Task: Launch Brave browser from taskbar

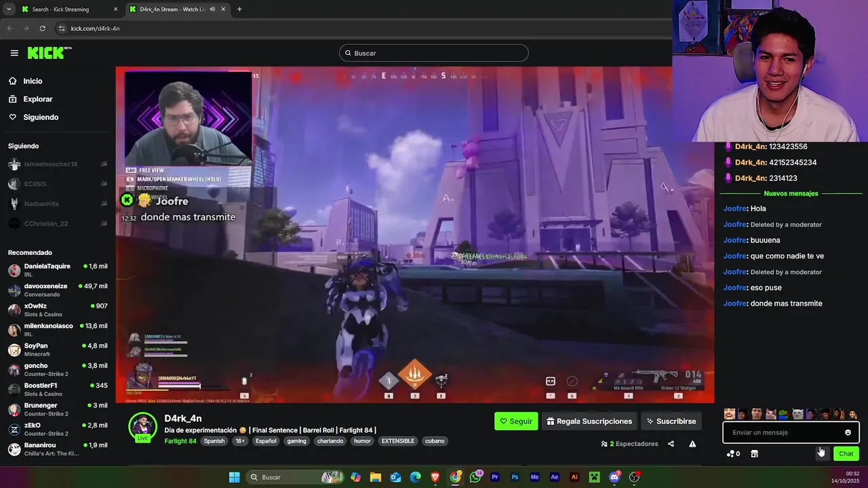Action: [435, 477]
